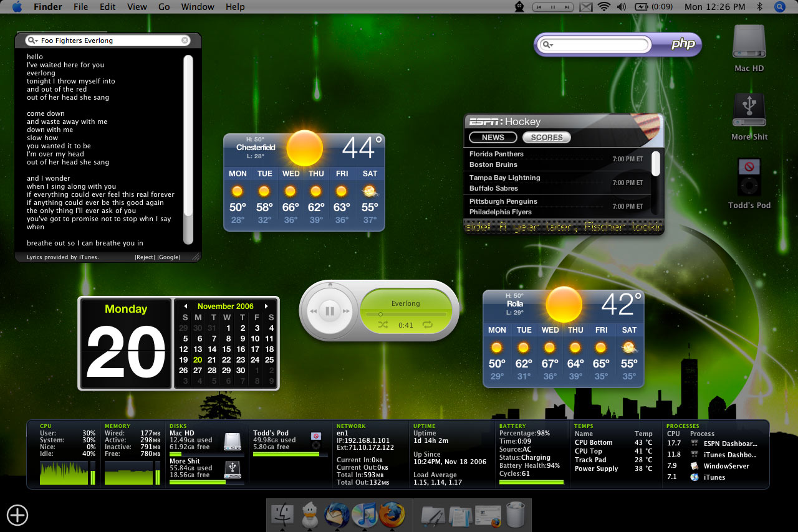798x532 pixels.
Task: Select the Pittsburgh Penguins vs Philadelphia Flyers game
Action: tap(557, 207)
